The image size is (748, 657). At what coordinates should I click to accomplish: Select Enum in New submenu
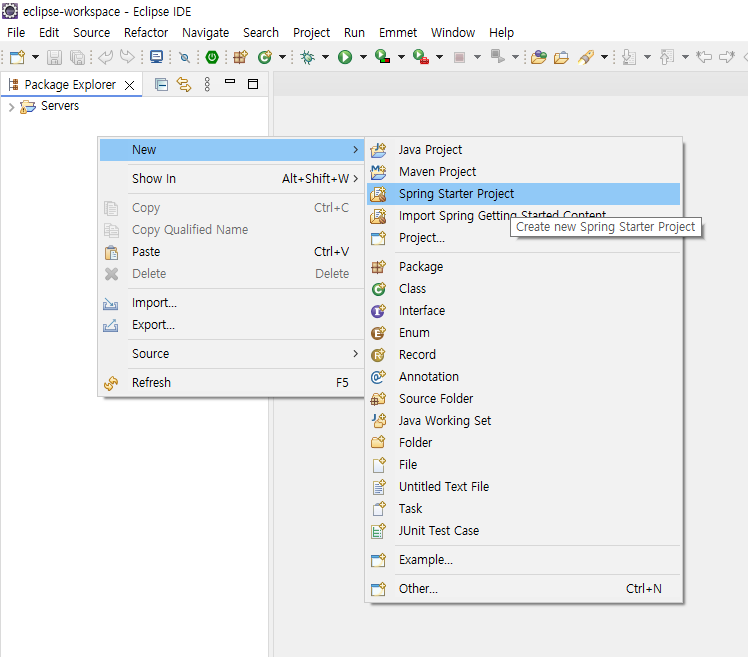523,333
